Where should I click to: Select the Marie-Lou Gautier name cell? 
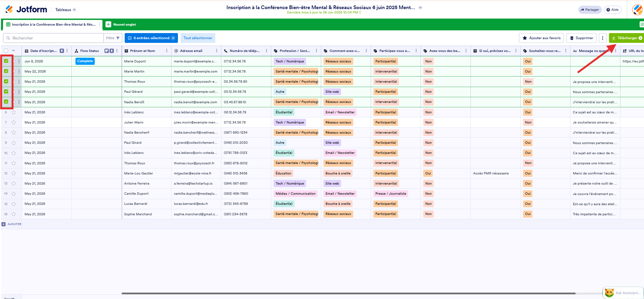coord(146,173)
